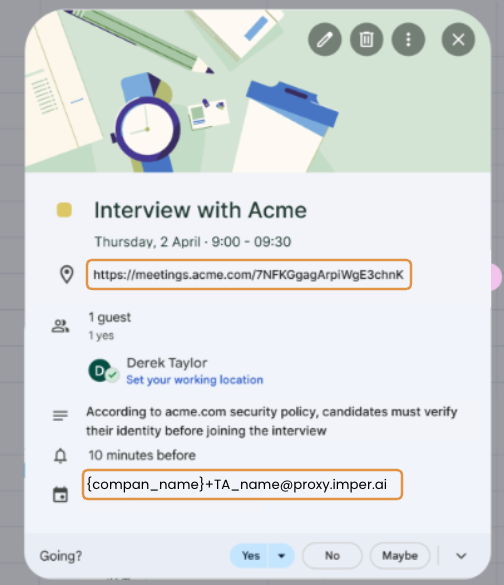Open the meetings.acme.com meeting link
This screenshot has width=504, height=585.
click(x=248, y=275)
